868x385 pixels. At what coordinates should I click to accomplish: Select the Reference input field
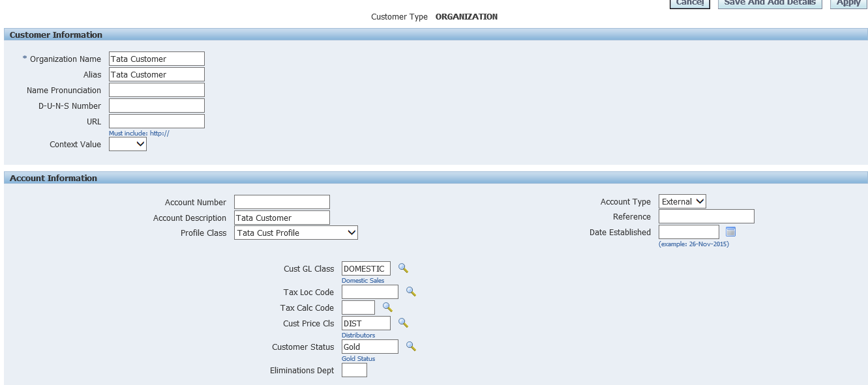click(706, 217)
